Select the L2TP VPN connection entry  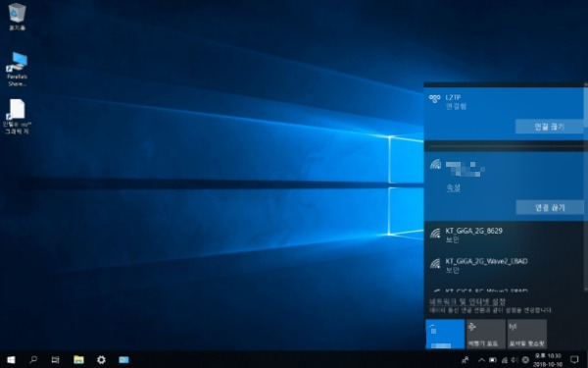point(504,114)
